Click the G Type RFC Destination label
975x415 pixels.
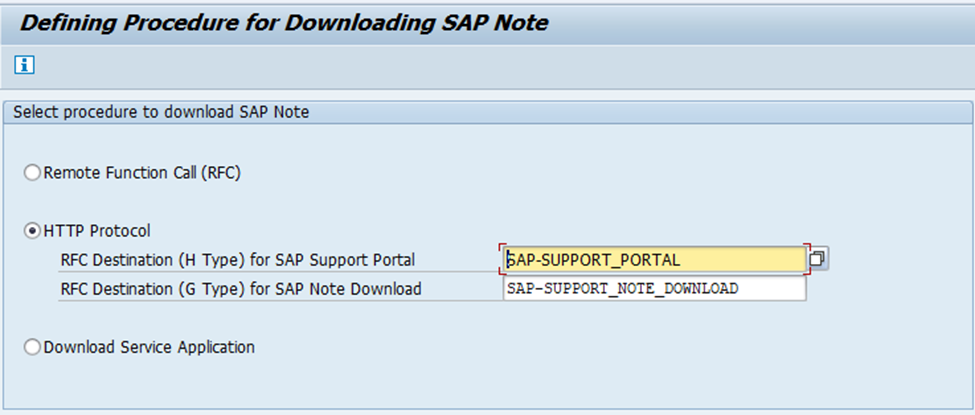240,289
